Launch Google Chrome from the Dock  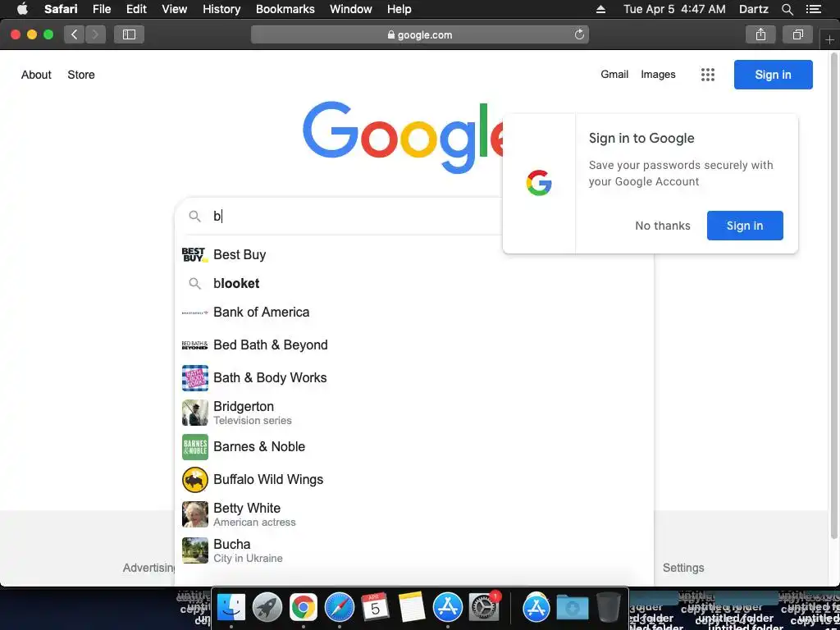coord(304,607)
